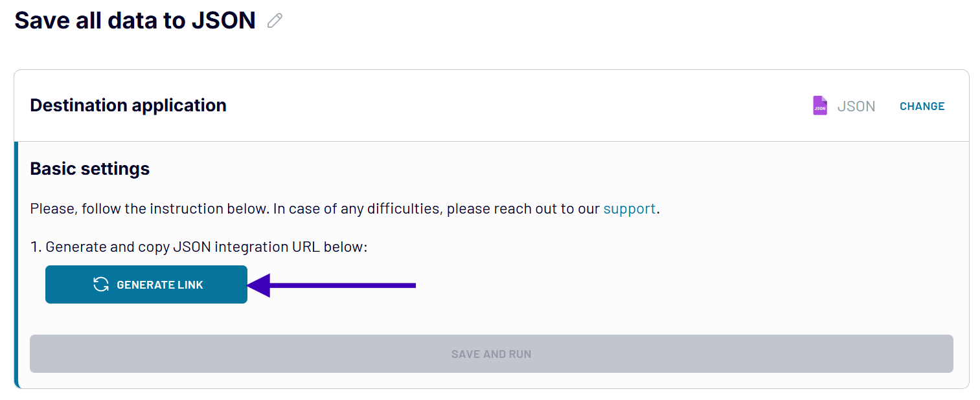Viewport: 980px width, 400px height.
Task: Generate the JSON integration URL
Action: point(146,285)
